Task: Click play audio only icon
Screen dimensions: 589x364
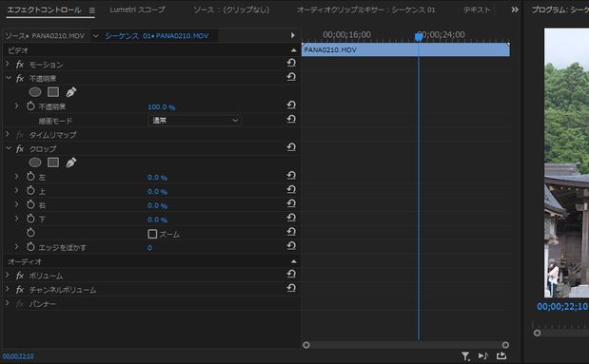Action: point(483,355)
